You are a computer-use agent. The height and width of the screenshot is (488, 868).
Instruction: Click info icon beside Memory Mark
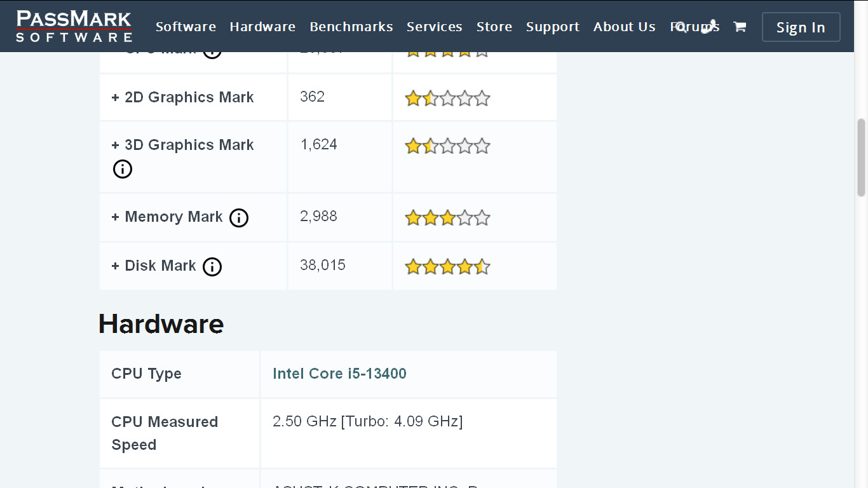[239, 218]
